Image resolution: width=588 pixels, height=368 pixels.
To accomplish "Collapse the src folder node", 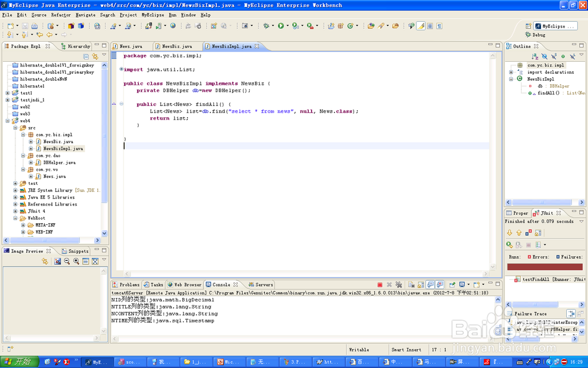I will [15, 128].
